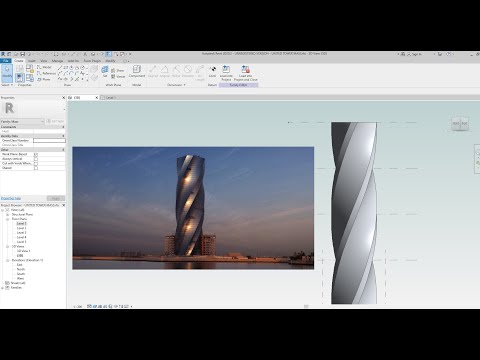Open the Dimension panel dropdown
Image resolution: width=480 pixels, height=360 pixels.
pyautogui.click(x=176, y=85)
